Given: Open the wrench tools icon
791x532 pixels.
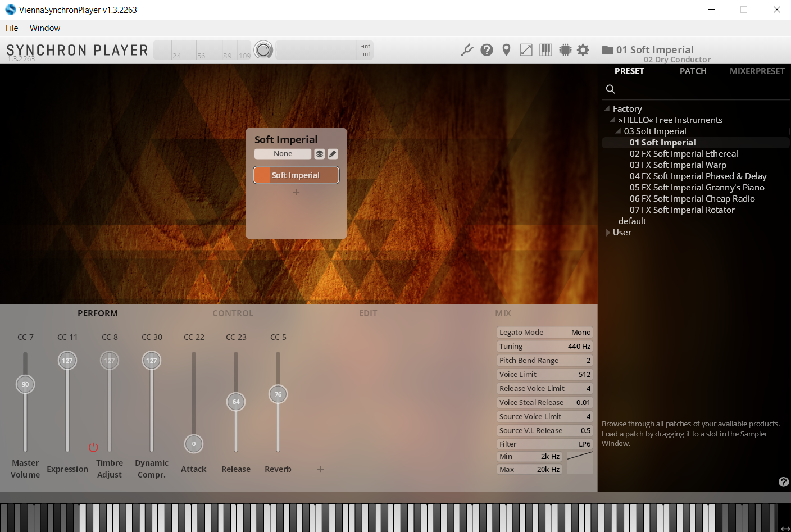Looking at the screenshot, I should tap(467, 50).
